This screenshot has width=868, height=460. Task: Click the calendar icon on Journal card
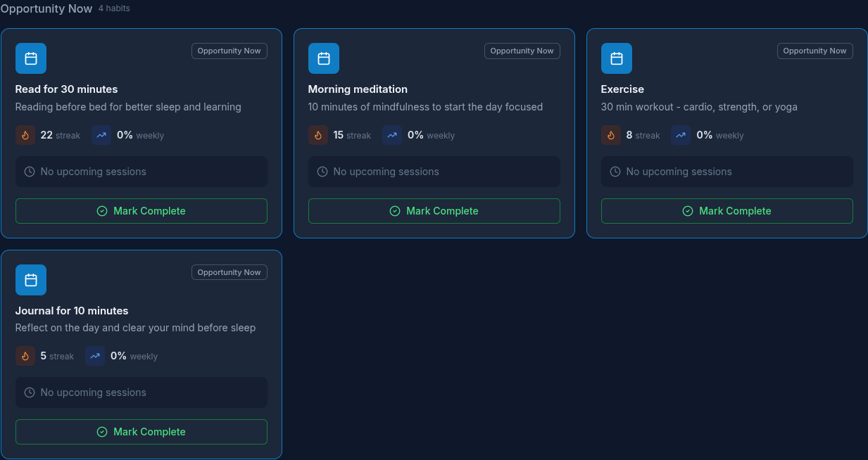[x=30, y=280]
